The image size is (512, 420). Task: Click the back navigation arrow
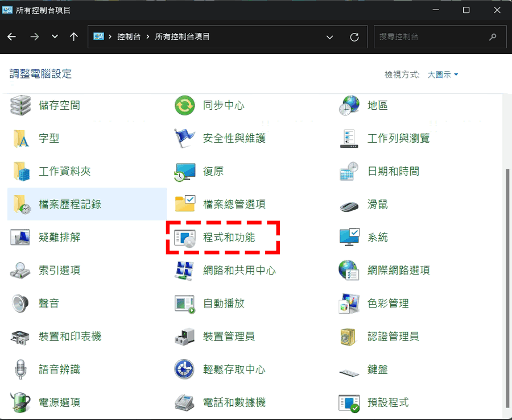click(12, 37)
